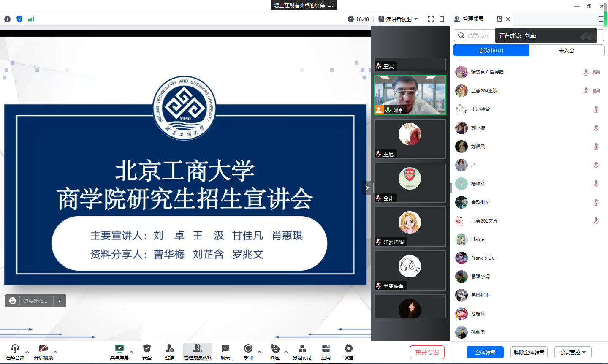
Task: Open the apps (应用) icon
Action: 326,349
